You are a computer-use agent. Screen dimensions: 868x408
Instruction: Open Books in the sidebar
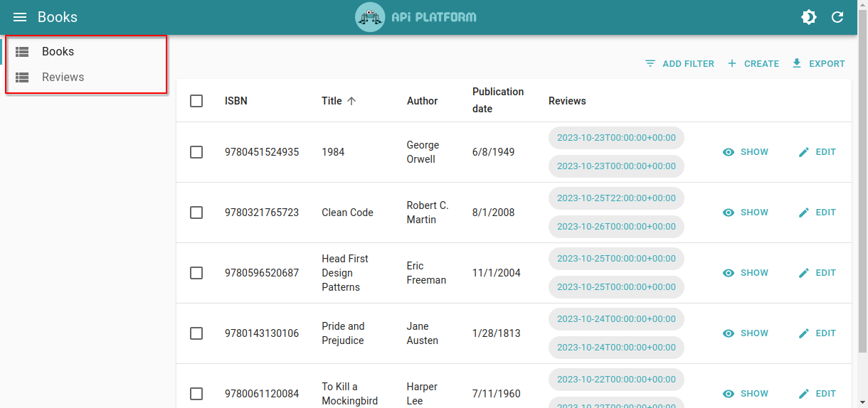(58, 51)
